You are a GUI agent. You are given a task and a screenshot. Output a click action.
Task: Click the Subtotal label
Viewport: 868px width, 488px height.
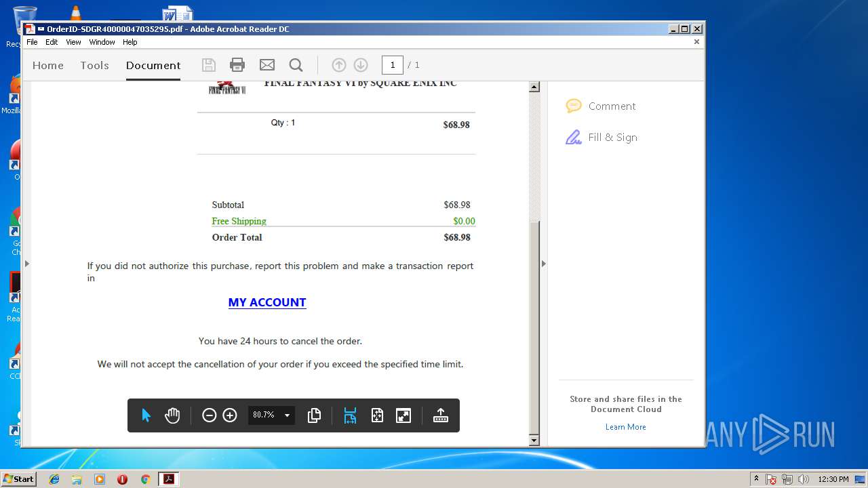[228, 205]
